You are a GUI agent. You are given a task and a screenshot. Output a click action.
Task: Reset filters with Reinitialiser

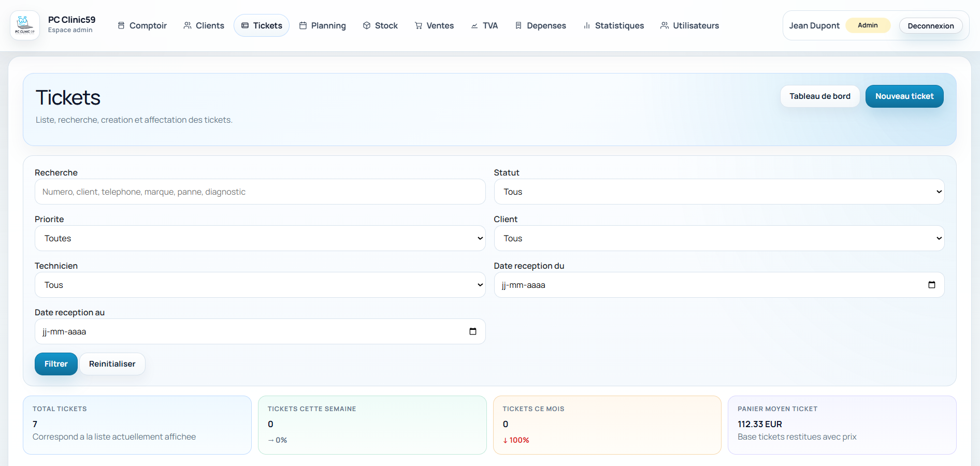coord(112,364)
